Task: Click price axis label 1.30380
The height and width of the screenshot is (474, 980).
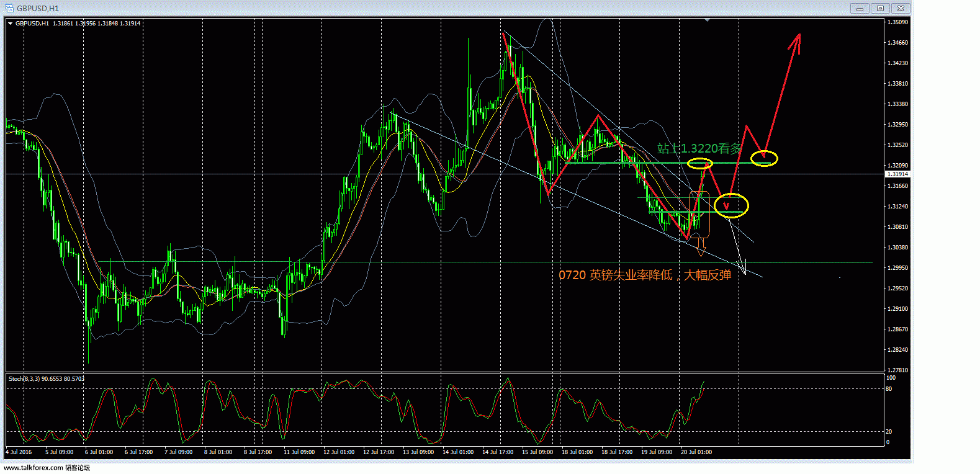Action: (897, 248)
